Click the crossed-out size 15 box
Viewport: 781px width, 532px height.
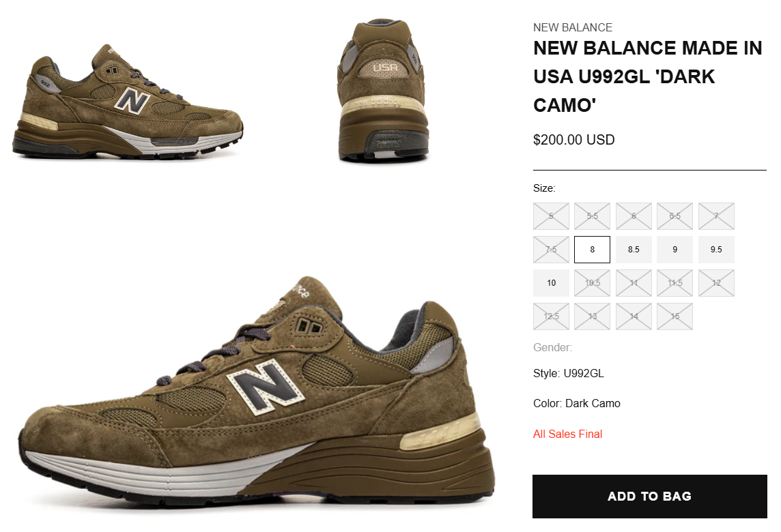click(675, 316)
